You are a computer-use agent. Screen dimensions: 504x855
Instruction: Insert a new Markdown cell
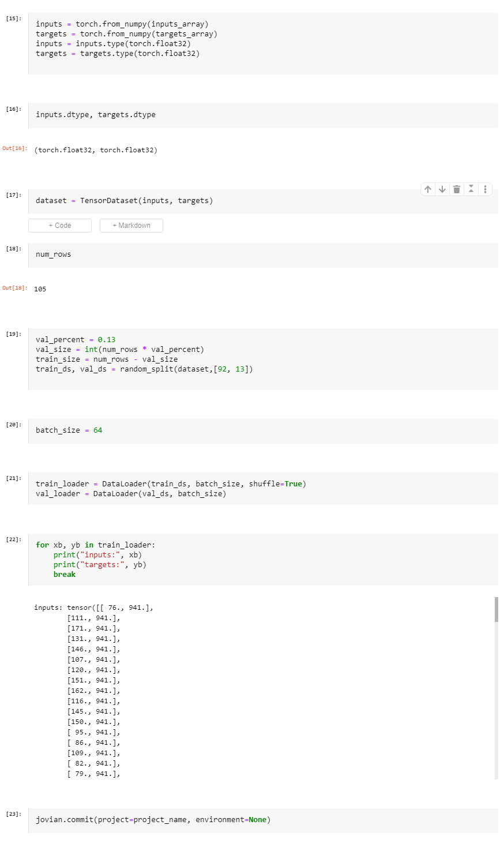(131, 225)
